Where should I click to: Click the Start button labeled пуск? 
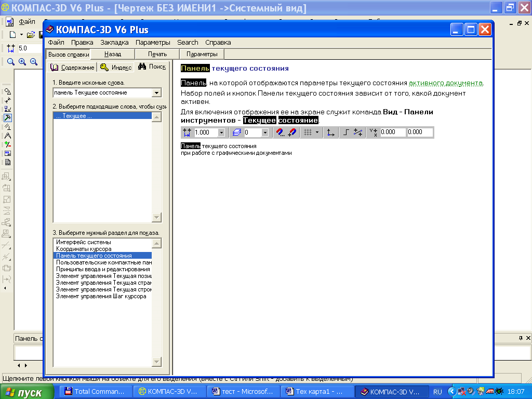click(x=27, y=392)
